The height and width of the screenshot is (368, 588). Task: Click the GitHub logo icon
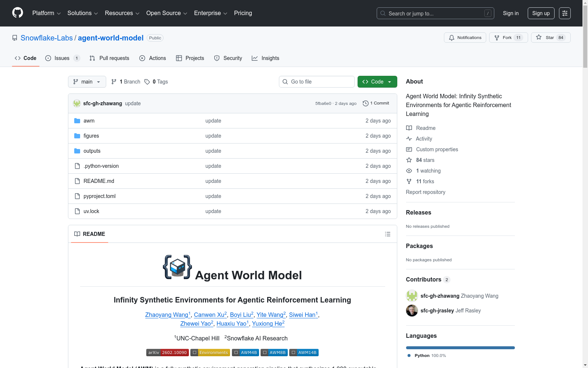pos(18,13)
